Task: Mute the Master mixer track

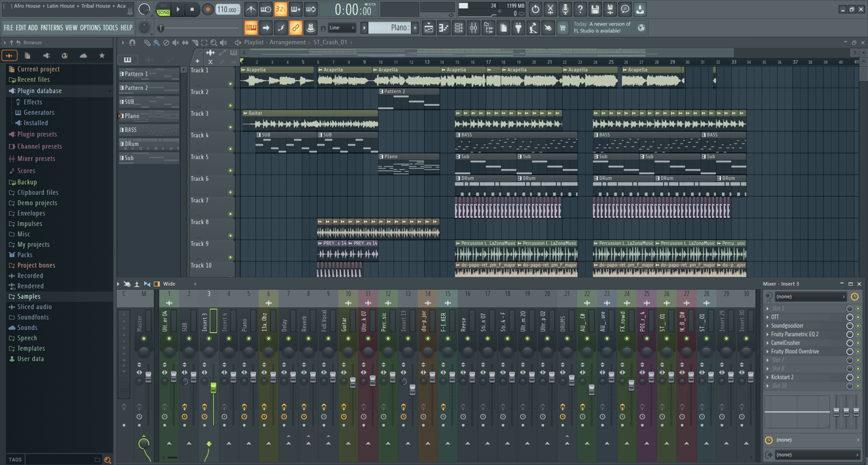Action: click(x=144, y=338)
